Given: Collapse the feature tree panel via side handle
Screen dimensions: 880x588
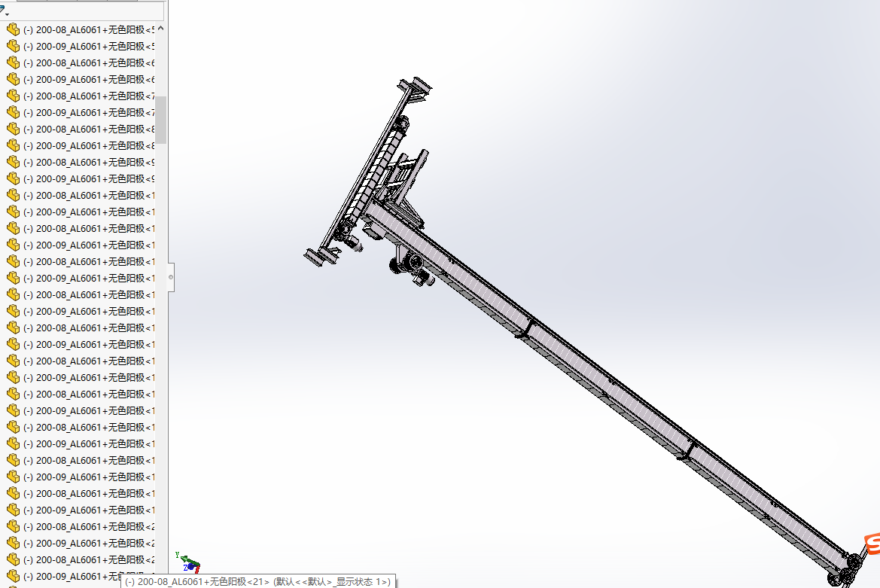Looking at the screenshot, I should pyautogui.click(x=171, y=277).
